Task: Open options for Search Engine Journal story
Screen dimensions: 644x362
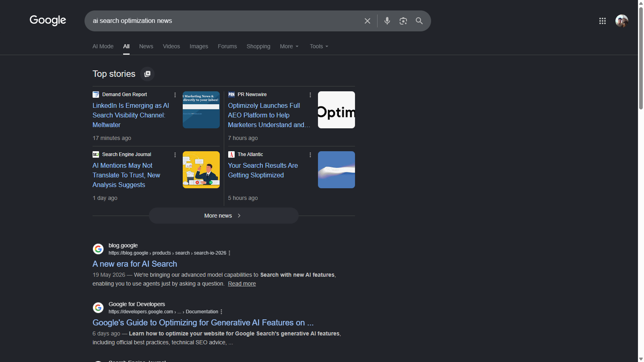Action: click(x=175, y=155)
